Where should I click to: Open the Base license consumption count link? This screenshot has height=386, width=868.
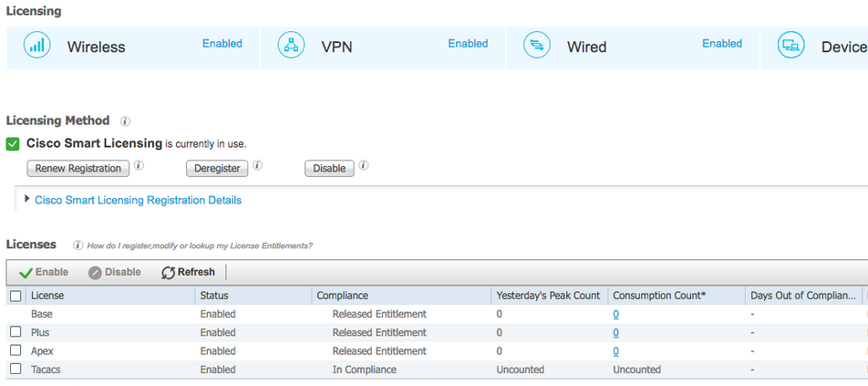coord(616,314)
